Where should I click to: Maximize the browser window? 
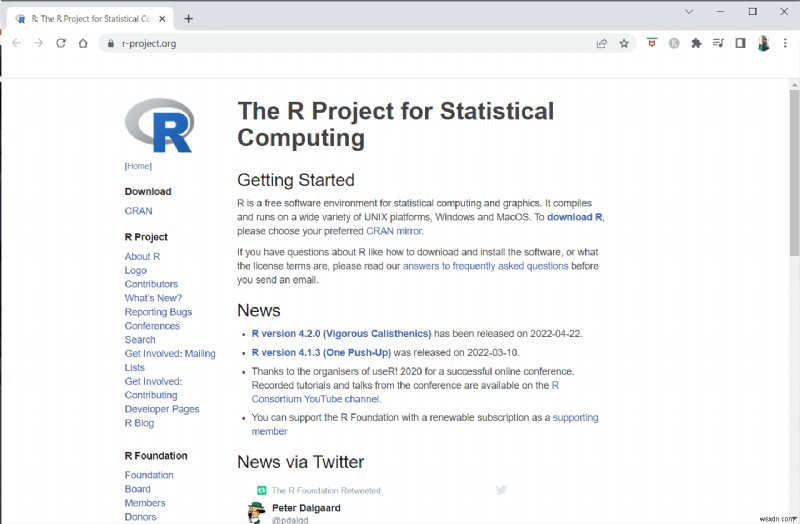pyautogui.click(x=752, y=12)
